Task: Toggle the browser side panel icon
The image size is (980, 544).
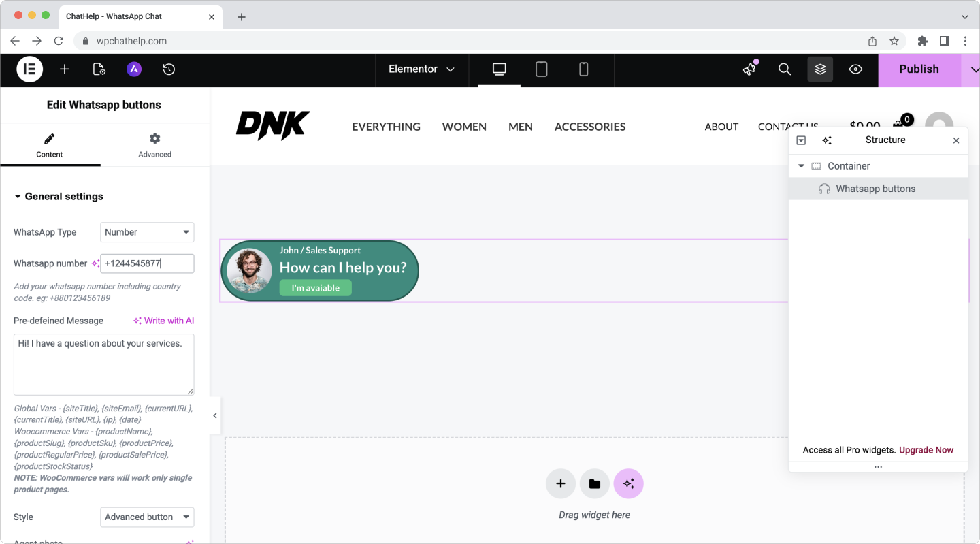Action: coord(945,41)
